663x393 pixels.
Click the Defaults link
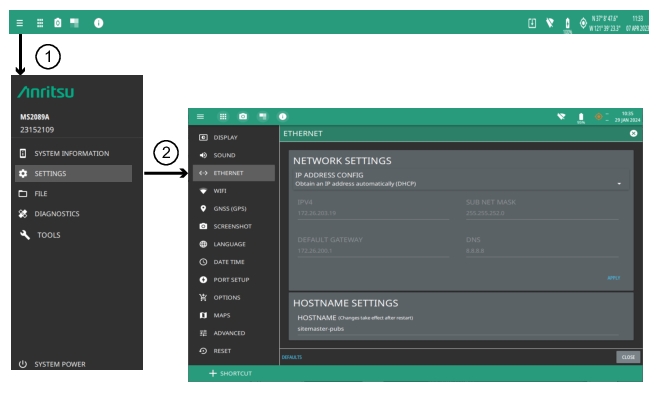tap(292, 357)
